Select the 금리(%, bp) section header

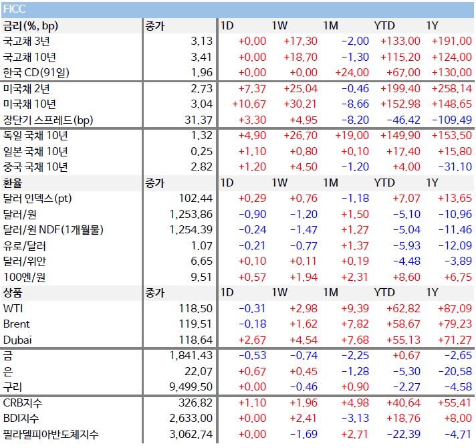click(x=30, y=26)
